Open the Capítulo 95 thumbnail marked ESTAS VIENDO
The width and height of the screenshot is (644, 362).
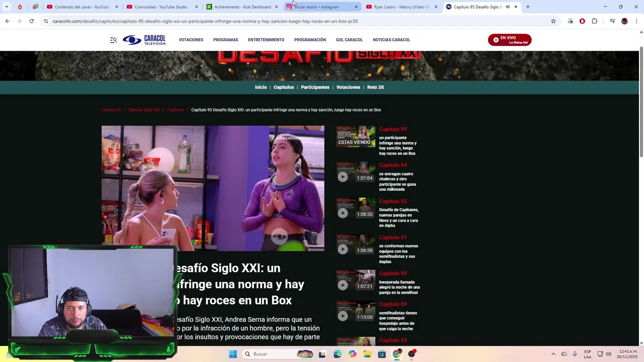click(356, 136)
